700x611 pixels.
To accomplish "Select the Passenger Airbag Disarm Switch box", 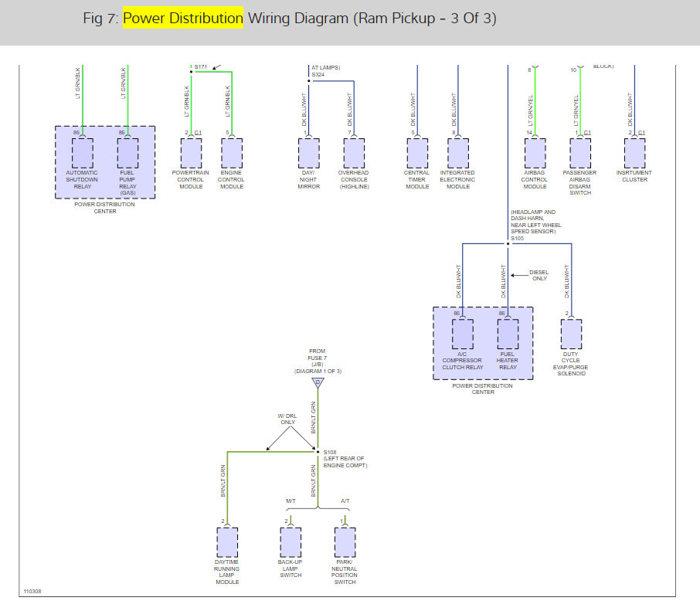I will [x=580, y=153].
